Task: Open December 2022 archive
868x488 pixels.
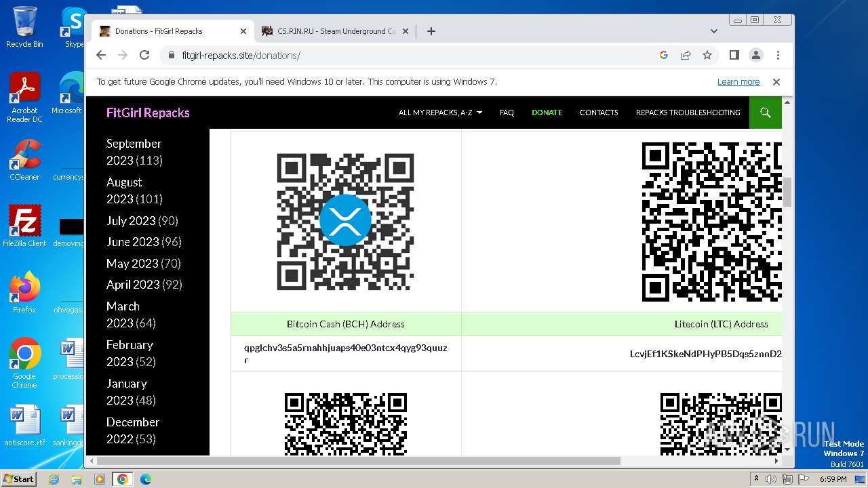Action: tap(133, 430)
